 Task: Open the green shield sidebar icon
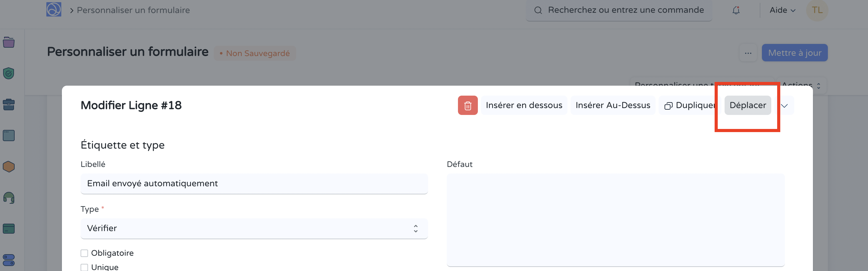click(9, 73)
